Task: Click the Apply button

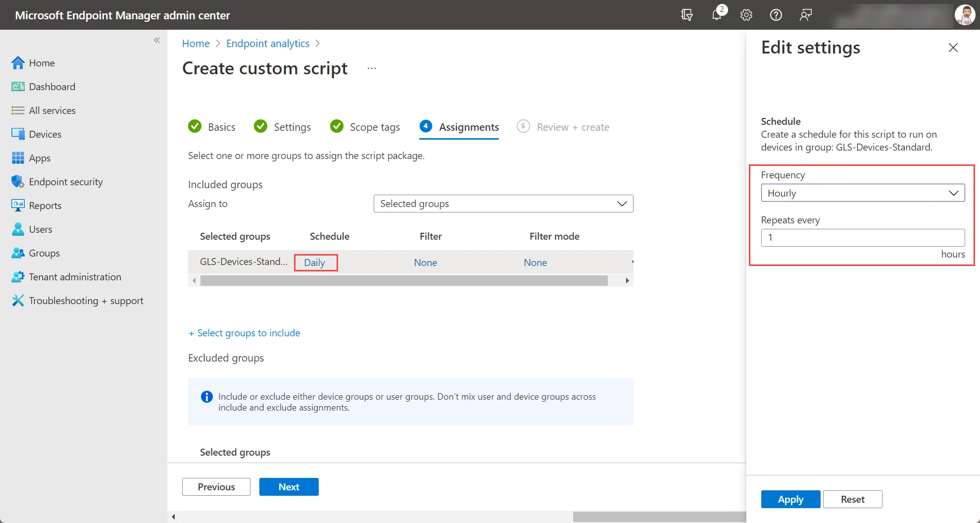Action: [790, 499]
